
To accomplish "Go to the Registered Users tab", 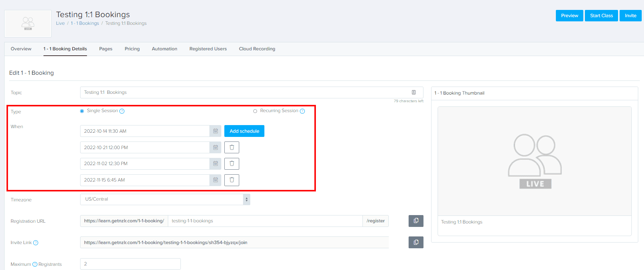I will point(208,49).
